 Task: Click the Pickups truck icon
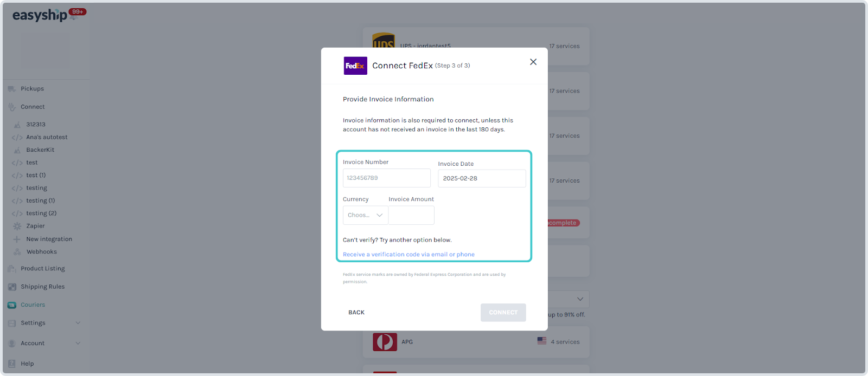12,89
